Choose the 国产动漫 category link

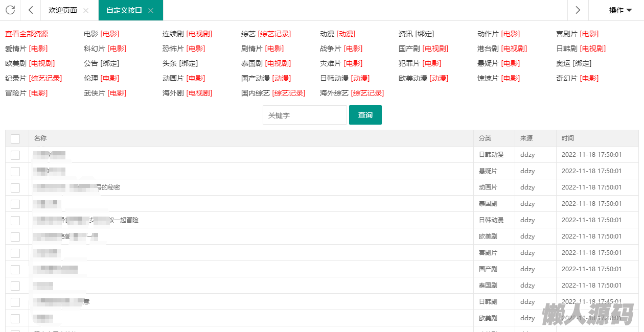256,78
